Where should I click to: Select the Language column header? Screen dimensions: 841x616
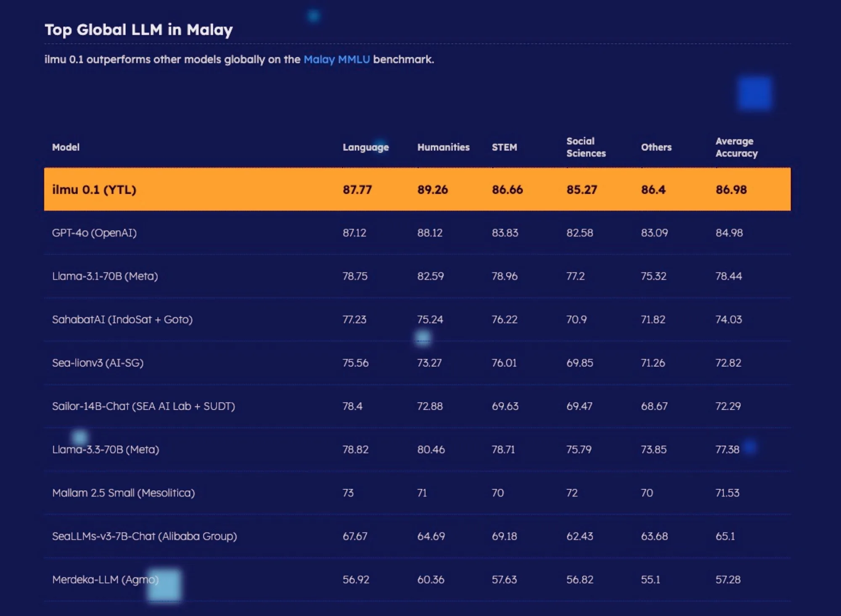coord(365,147)
